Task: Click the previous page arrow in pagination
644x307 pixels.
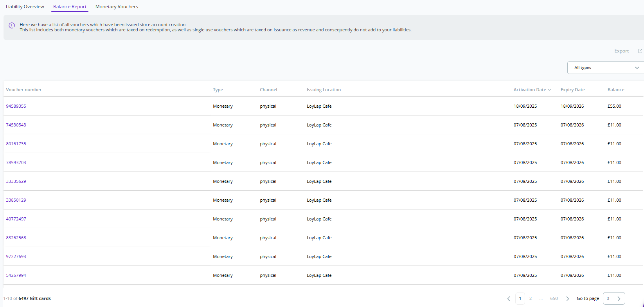Action: [509, 299]
